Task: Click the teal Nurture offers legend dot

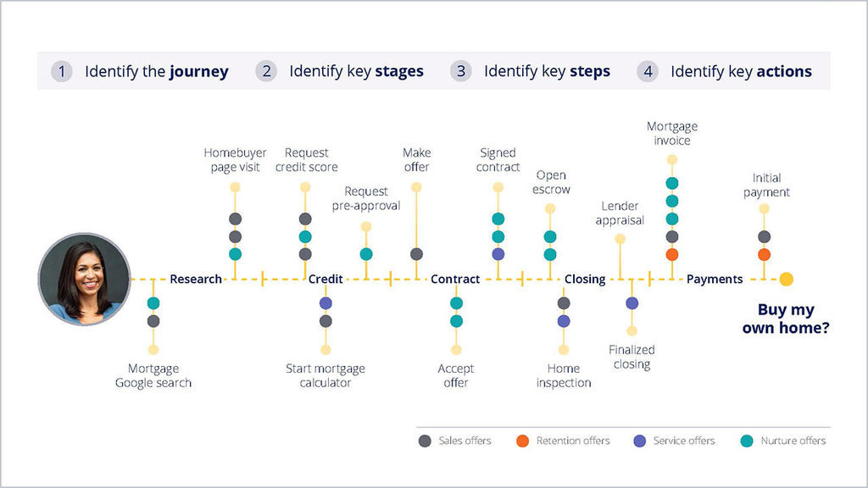Action: click(x=747, y=441)
